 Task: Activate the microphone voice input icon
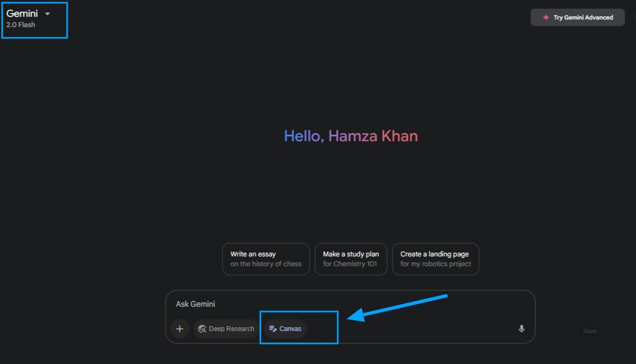tap(522, 329)
